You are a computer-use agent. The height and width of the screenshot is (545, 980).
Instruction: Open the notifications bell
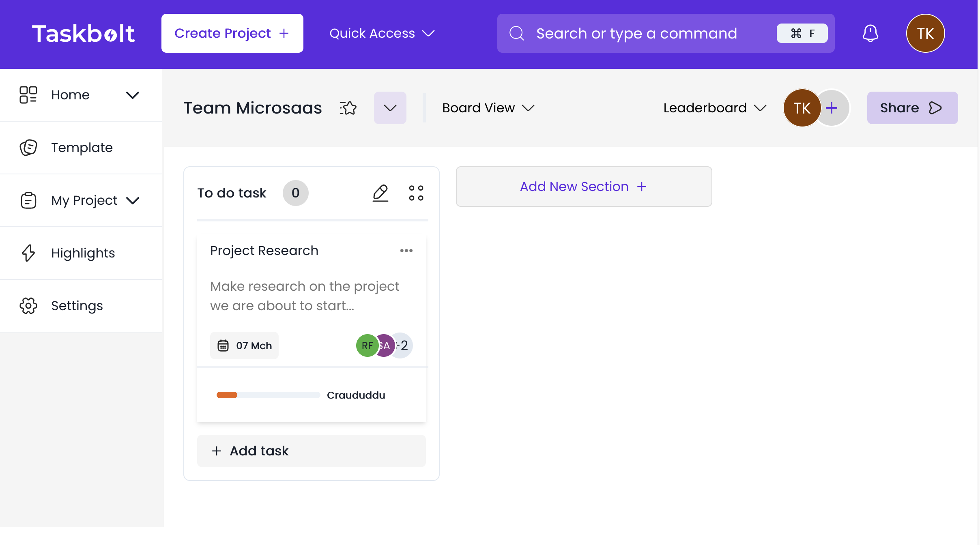(870, 33)
